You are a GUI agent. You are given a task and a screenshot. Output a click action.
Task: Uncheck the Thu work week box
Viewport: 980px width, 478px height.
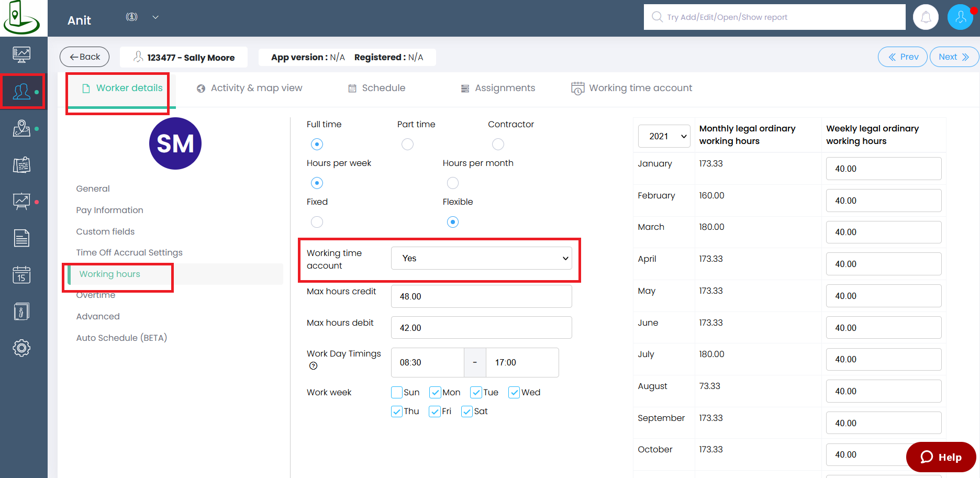(x=397, y=412)
